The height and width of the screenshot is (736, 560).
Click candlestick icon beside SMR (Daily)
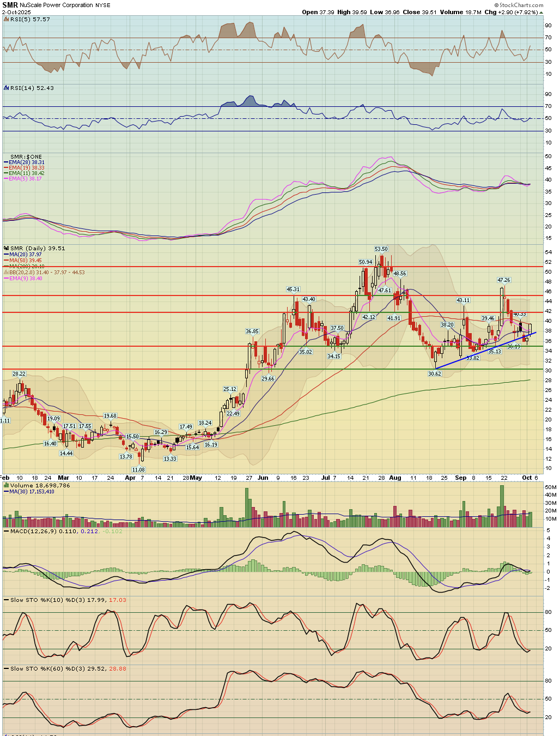click(x=7, y=248)
